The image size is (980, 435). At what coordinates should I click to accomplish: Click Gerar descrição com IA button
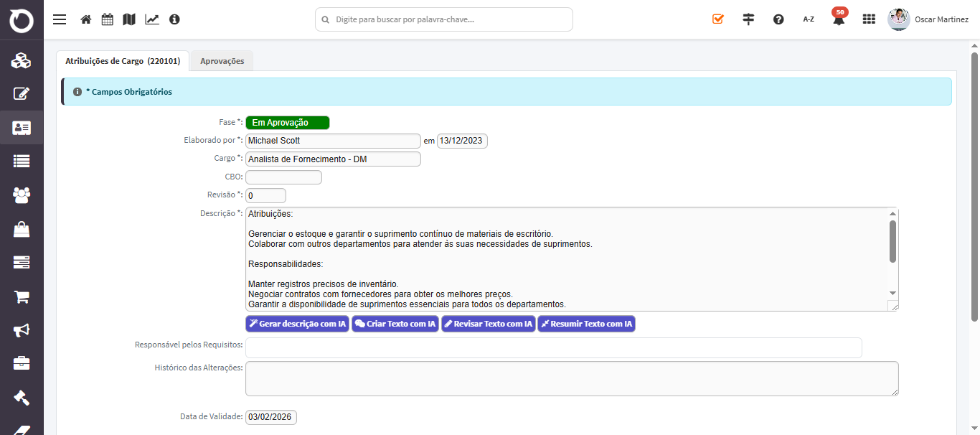(x=297, y=324)
